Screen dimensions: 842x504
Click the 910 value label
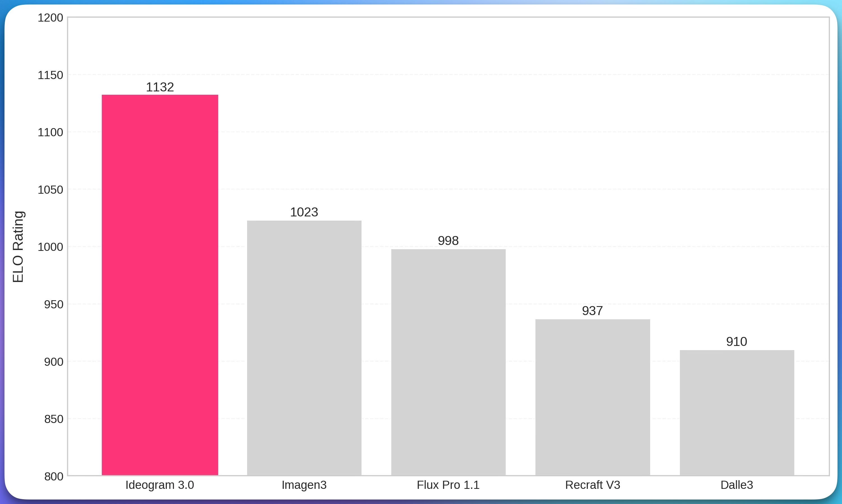point(736,342)
